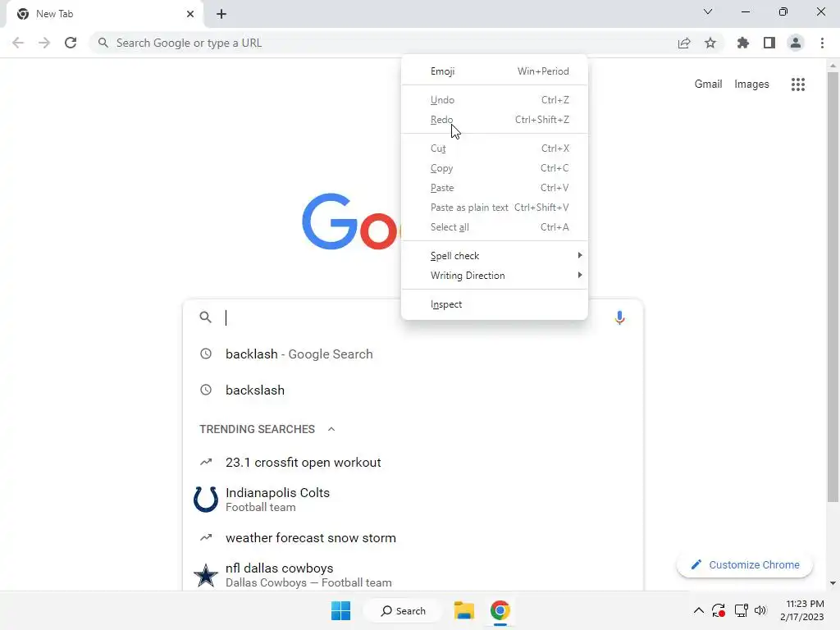The height and width of the screenshot is (630, 840).
Task: Open the Chrome profile avatar
Action: (796, 43)
